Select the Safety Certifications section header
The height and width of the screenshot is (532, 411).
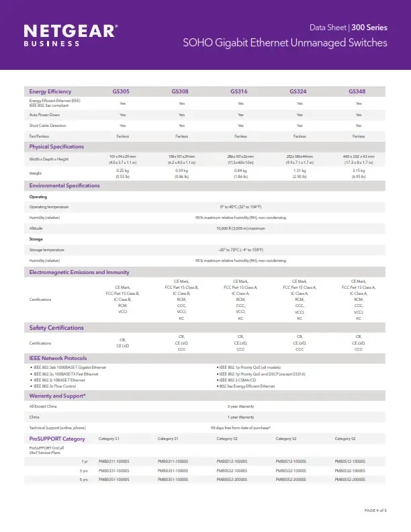56,328
